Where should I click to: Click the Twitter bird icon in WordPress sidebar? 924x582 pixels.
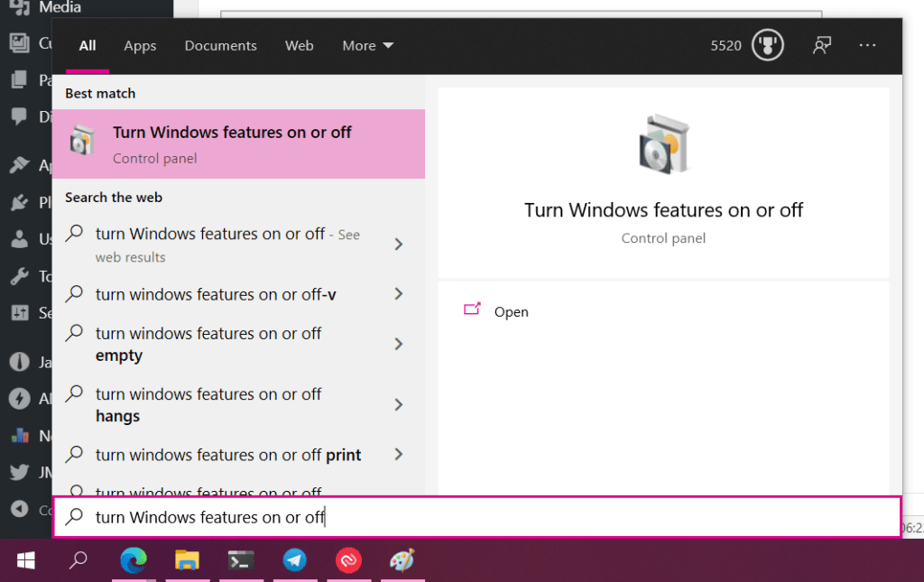point(20,473)
